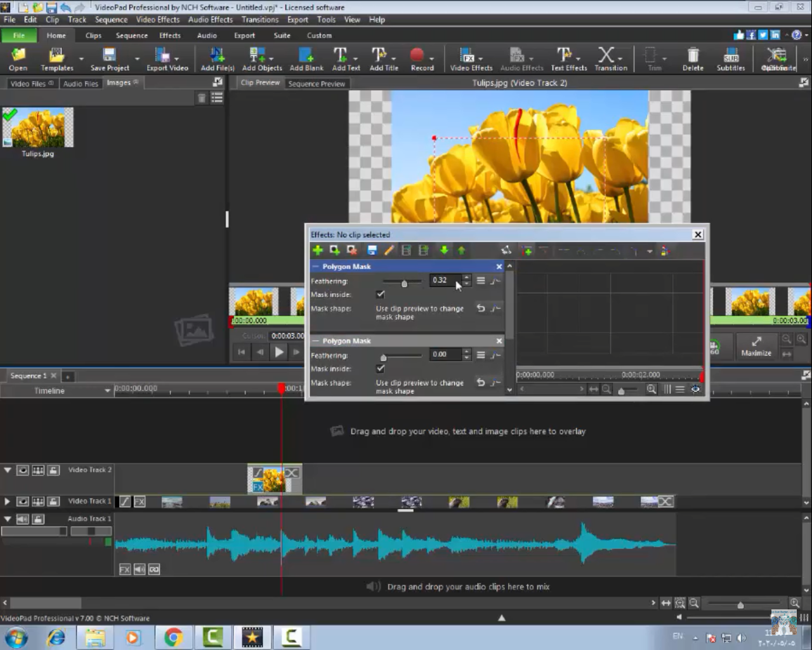The image size is (812, 650).
Task: Open the first Feathering options menu icon
Action: pyautogui.click(x=481, y=281)
